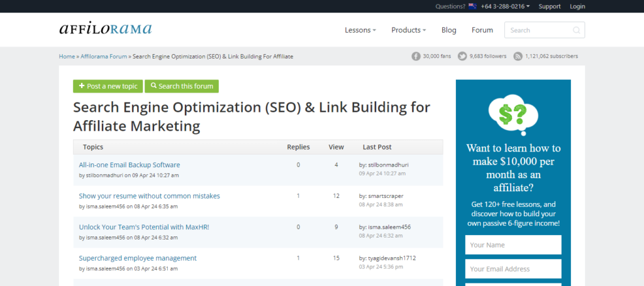Click the RSS subscribers icon
This screenshot has height=286, width=644.
point(518,56)
